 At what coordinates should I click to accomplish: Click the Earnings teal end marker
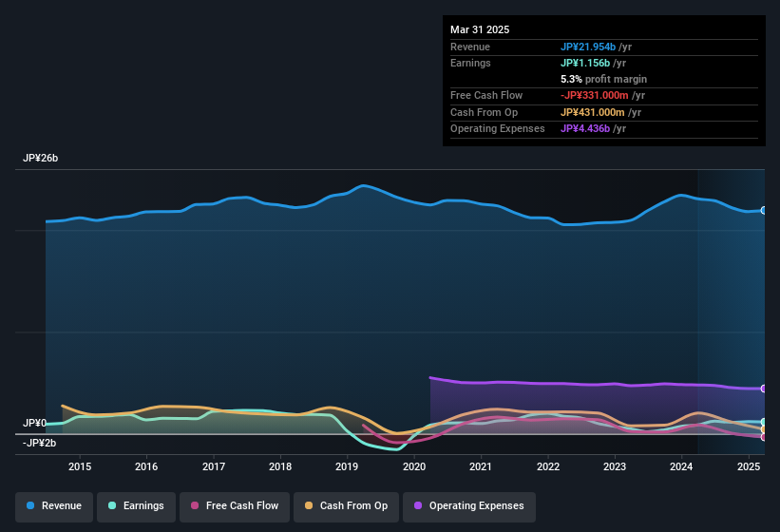point(764,422)
